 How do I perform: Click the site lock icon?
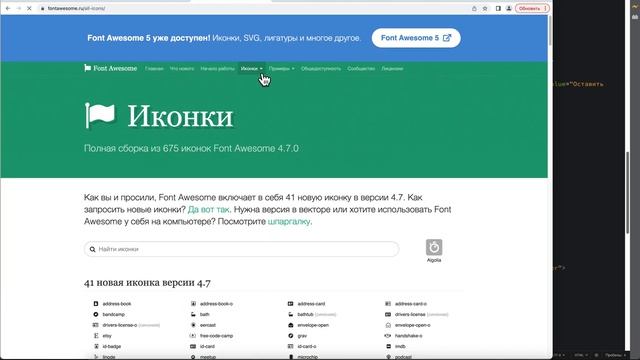click(x=42, y=8)
